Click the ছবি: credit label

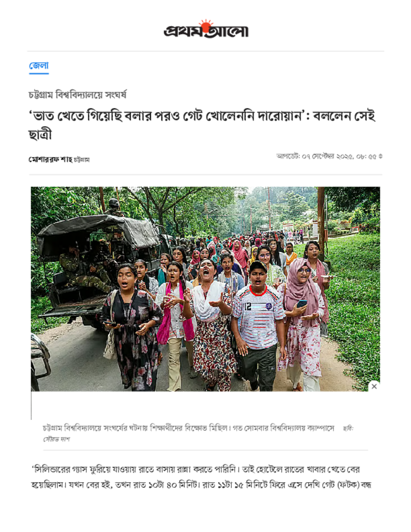point(348,429)
